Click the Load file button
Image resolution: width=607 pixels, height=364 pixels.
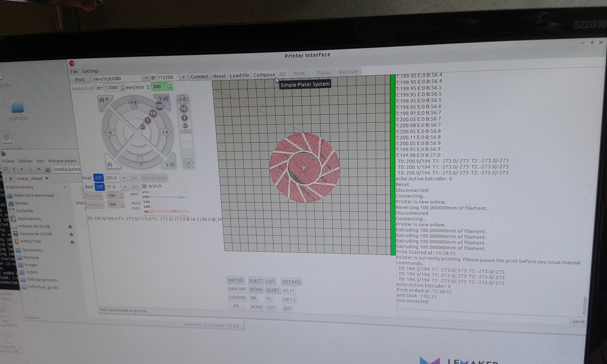pyautogui.click(x=239, y=76)
